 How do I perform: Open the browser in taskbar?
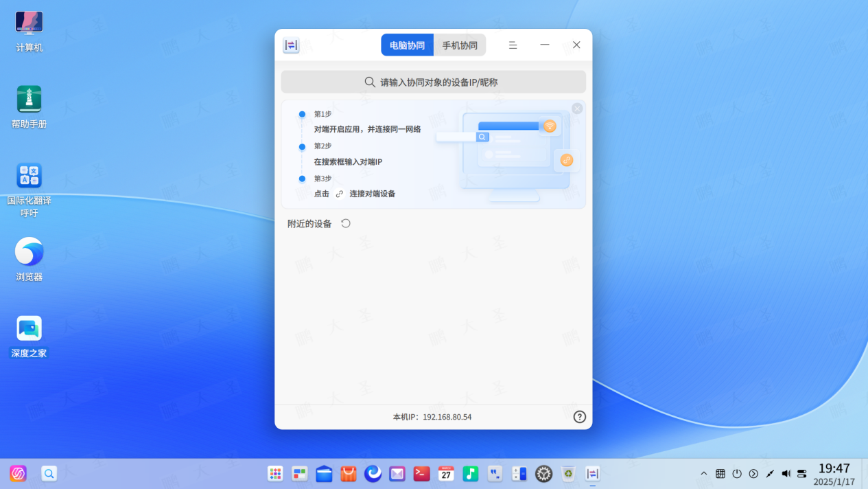(x=373, y=473)
